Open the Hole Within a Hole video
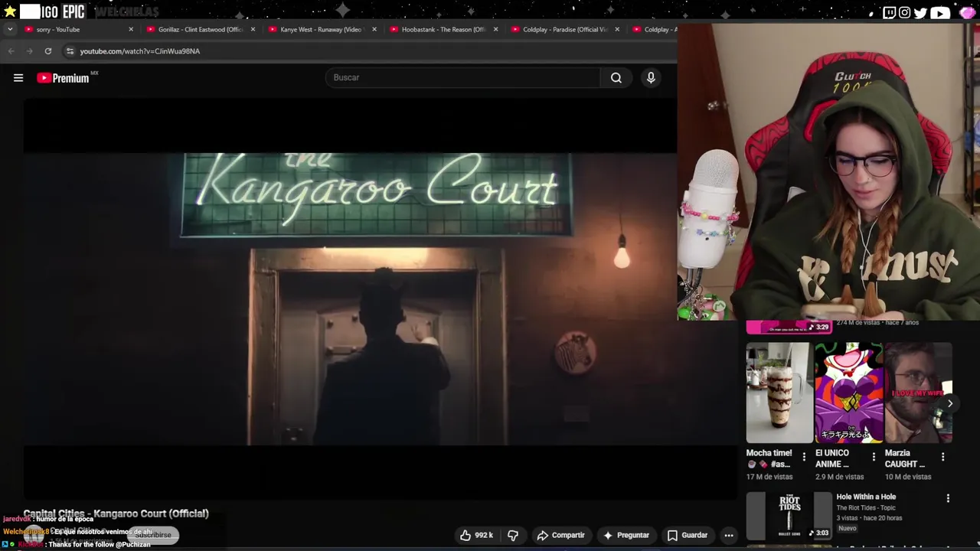 point(866,497)
